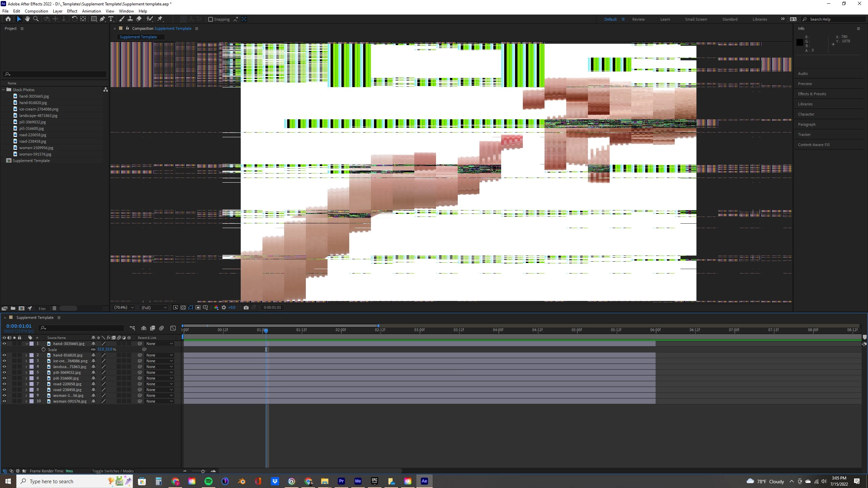Choose the Hand tool

[x=27, y=19]
